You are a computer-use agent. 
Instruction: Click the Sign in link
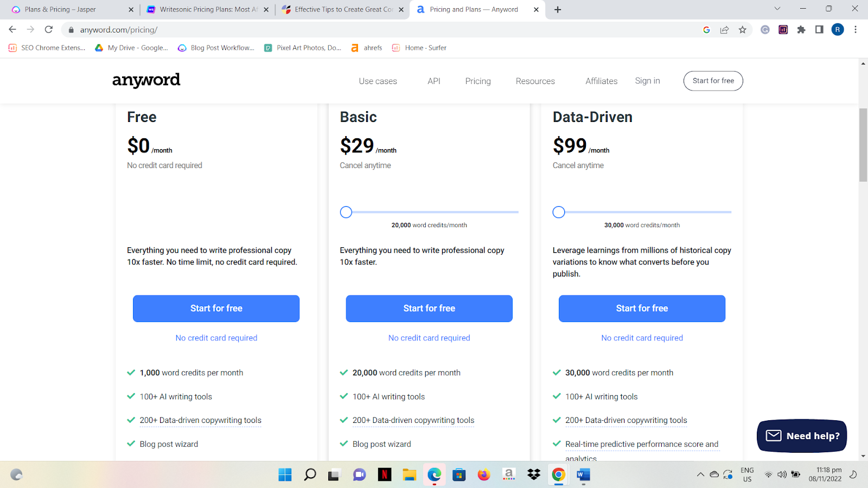pos(647,81)
